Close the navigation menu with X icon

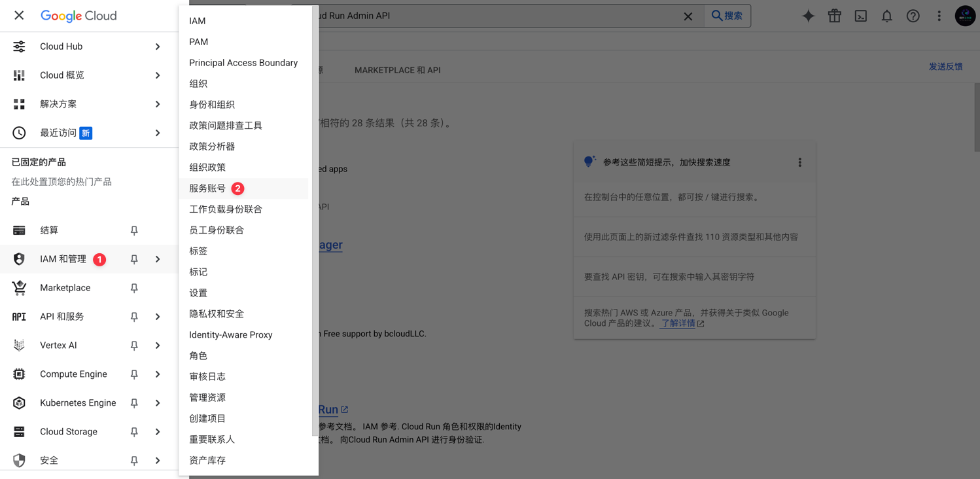pyautogui.click(x=19, y=15)
